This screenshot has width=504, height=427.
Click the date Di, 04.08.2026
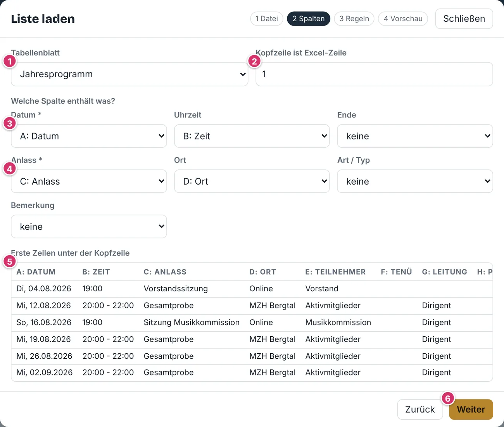pos(44,289)
